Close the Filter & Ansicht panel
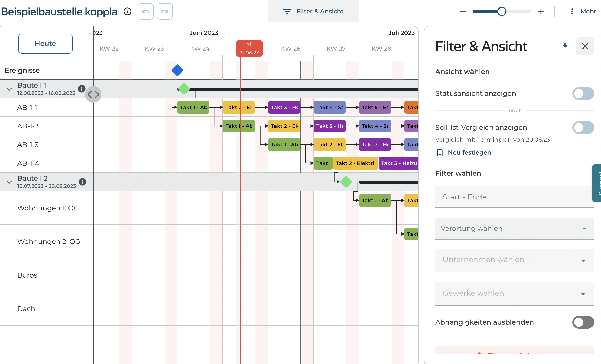This screenshot has height=364, width=601. pyautogui.click(x=585, y=46)
